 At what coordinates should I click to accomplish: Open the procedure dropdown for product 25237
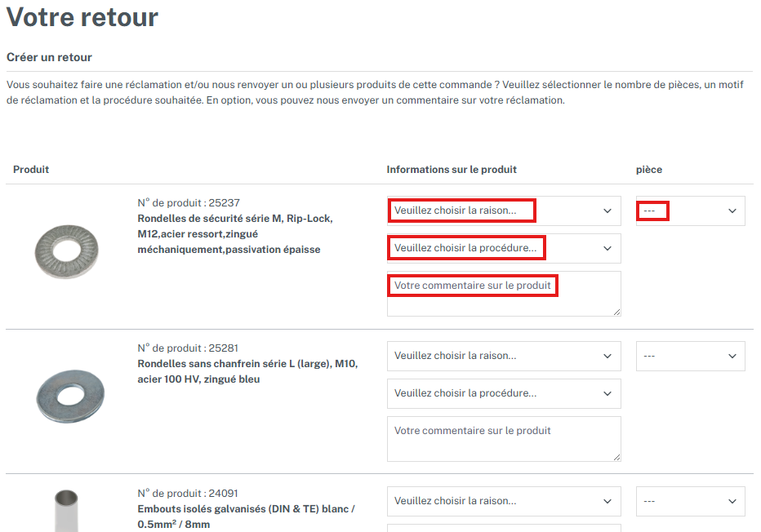coord(503,248)
